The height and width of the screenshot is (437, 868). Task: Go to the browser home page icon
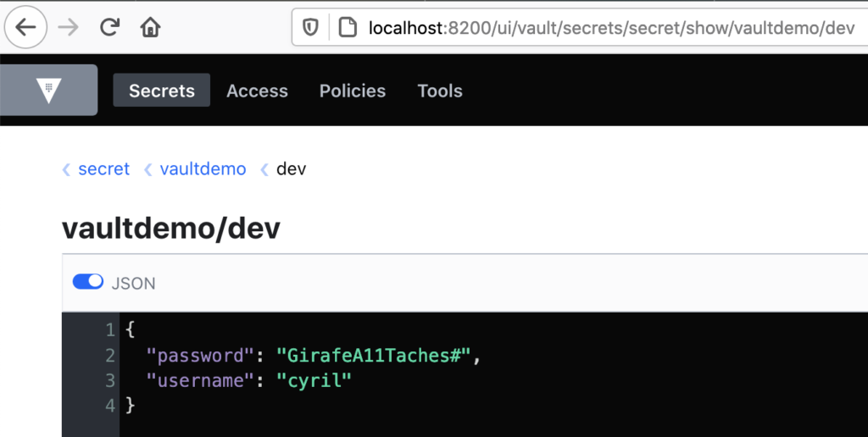150,26
